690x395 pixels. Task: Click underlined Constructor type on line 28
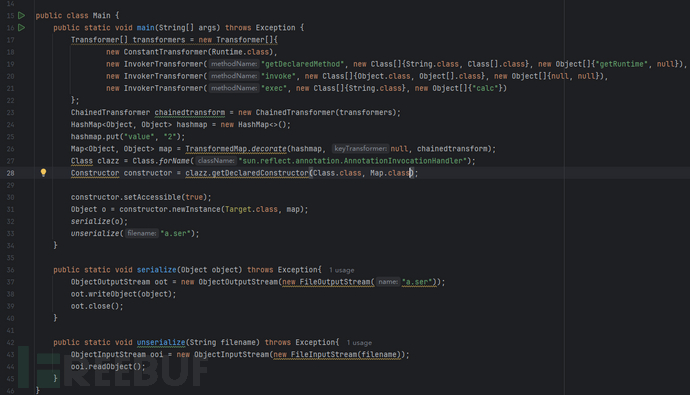95,173
